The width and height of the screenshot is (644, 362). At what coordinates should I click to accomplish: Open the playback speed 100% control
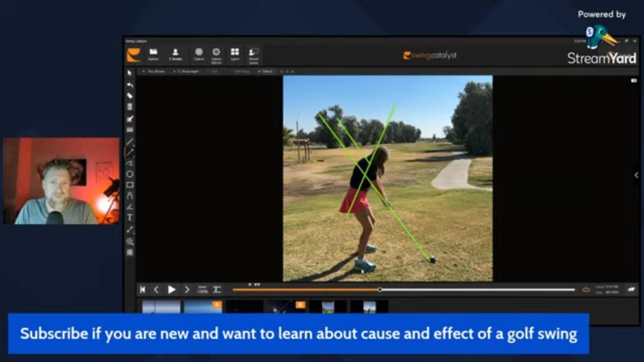pyautogui.click(x=203, y=290)
